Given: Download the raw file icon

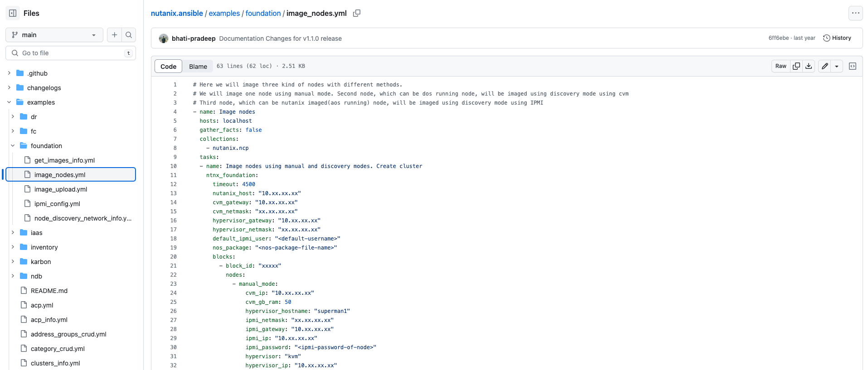Looking at the screenshot, I should 809,66.
